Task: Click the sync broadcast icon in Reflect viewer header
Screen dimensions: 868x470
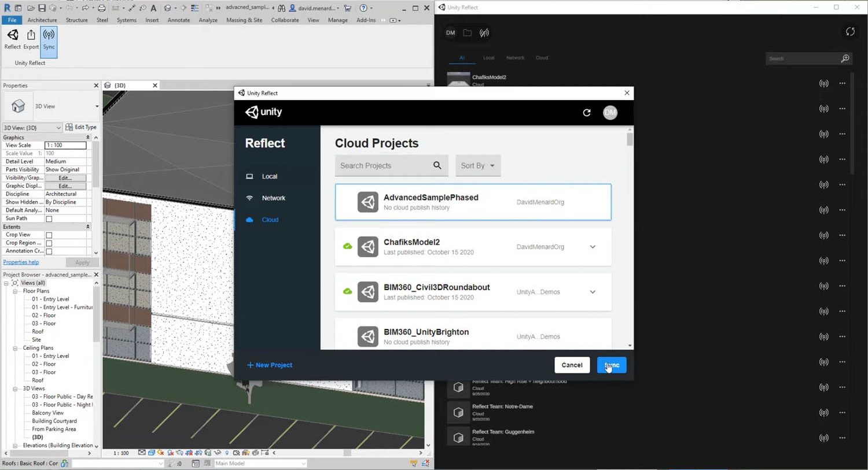Action: (484, 33)
